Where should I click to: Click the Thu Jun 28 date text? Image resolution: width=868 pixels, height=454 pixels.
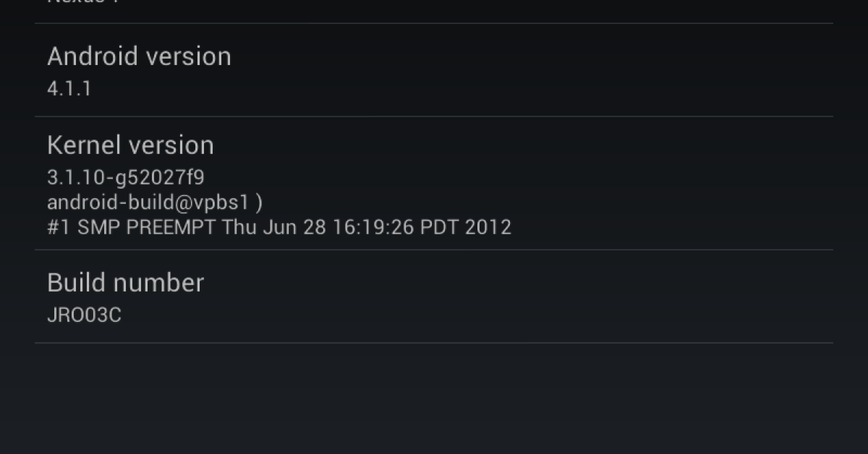click(x=273, y=227)
